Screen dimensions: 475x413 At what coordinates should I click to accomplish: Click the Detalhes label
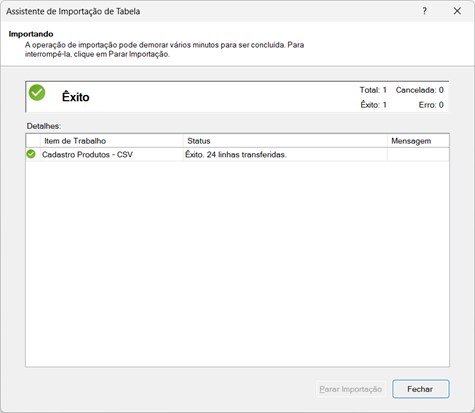click(x=44, y=126)
